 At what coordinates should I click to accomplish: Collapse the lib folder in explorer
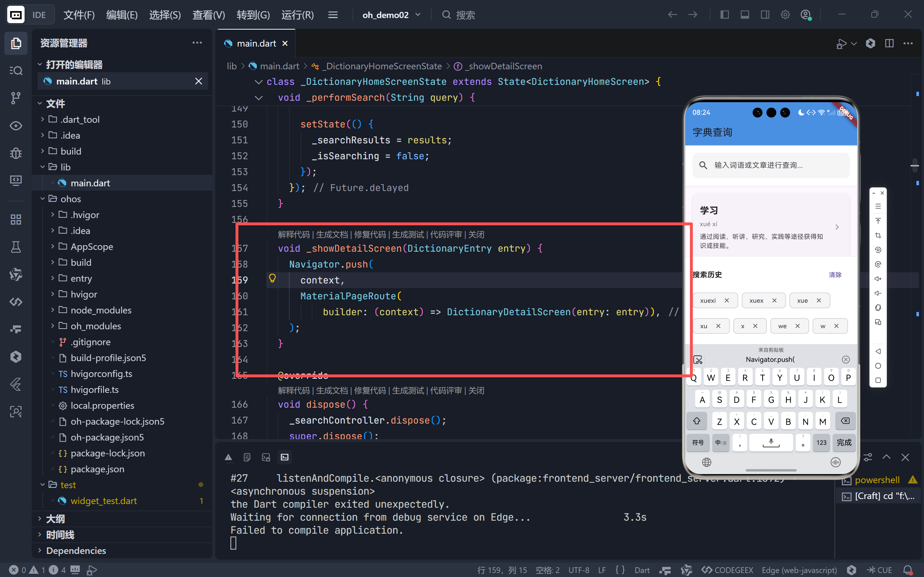click(65, 167)
